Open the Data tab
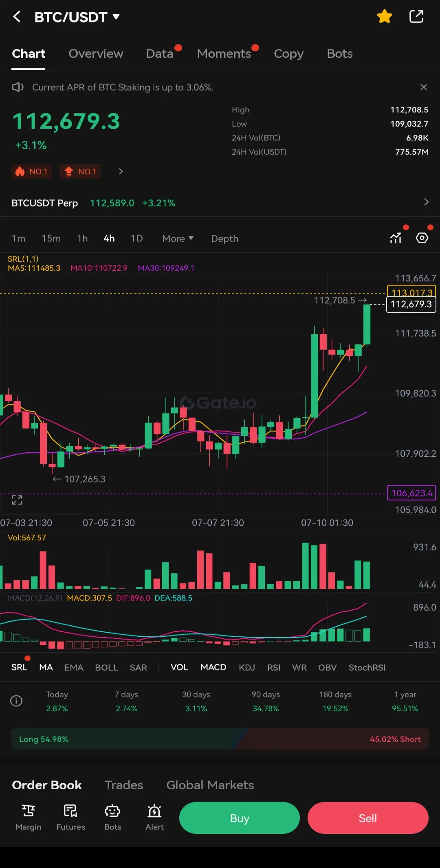 click(x=160, y=54)
